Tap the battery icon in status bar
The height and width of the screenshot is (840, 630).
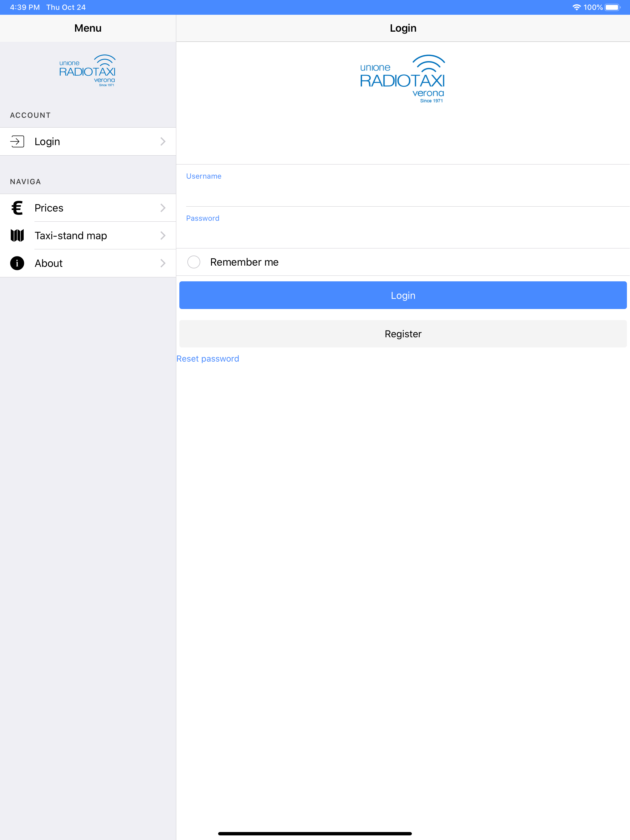point(612,7)
